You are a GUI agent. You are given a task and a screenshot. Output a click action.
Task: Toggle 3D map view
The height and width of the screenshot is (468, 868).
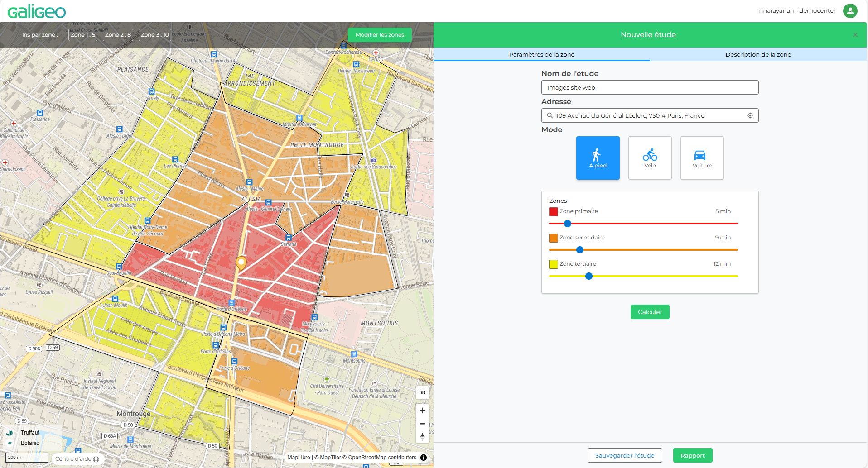pos(422,392)
